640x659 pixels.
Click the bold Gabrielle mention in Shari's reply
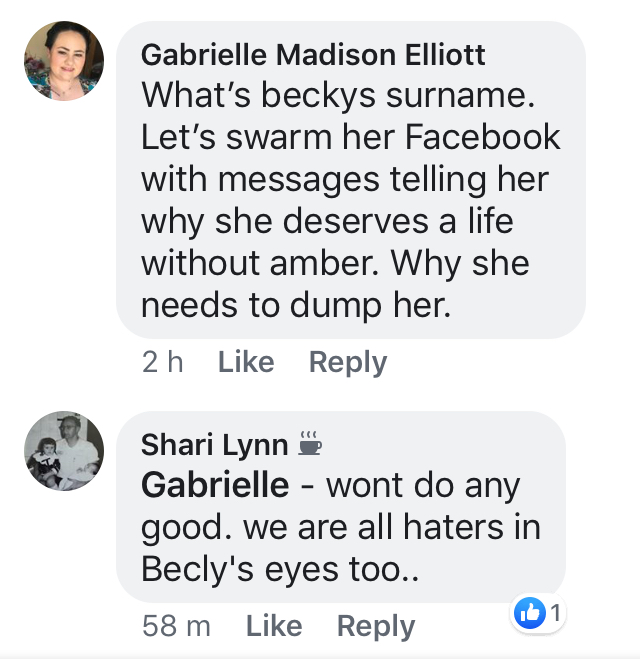tap(215, 485)
